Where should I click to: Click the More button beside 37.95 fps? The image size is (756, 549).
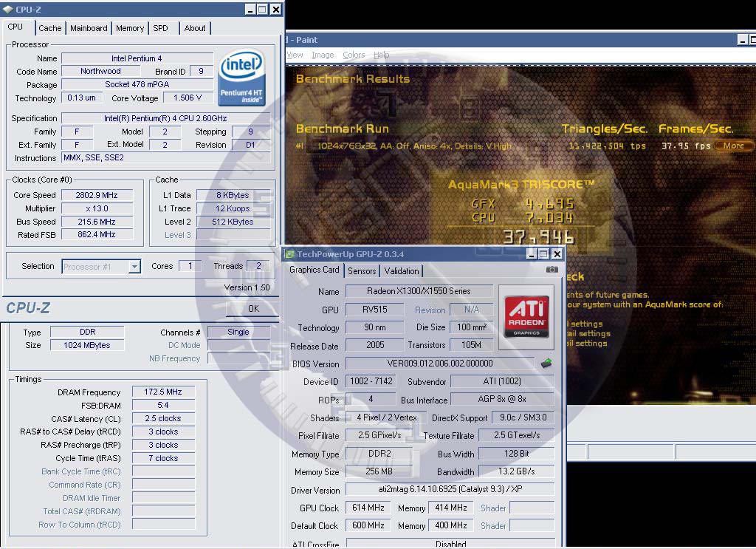(x=733, y=146)
